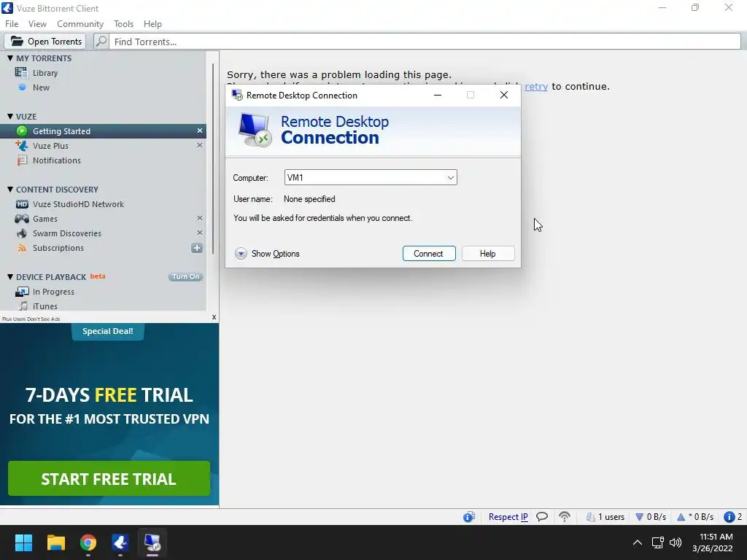The height and width of the screenshot is (560, 747).
Task: Add a subscription with the plus button
Action: [197, 248]
